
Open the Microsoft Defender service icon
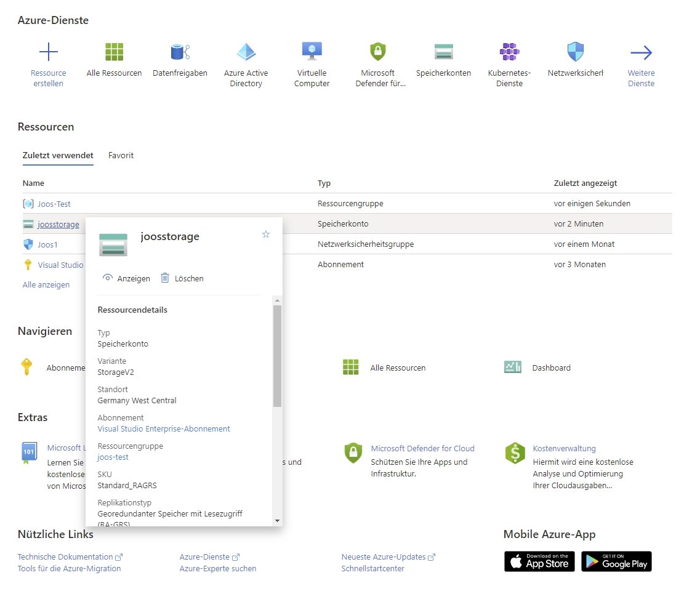pos(377,51)
